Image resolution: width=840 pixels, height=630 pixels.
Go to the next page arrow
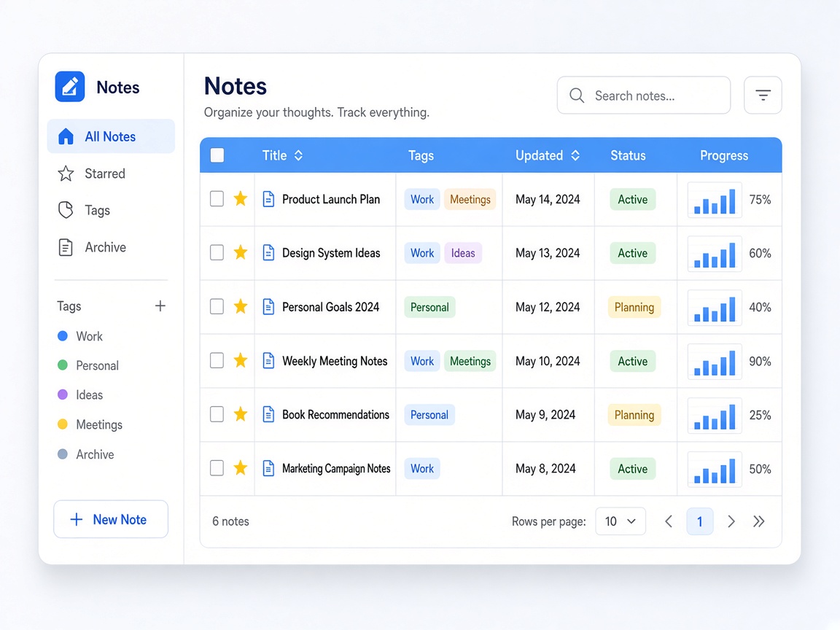731,521
